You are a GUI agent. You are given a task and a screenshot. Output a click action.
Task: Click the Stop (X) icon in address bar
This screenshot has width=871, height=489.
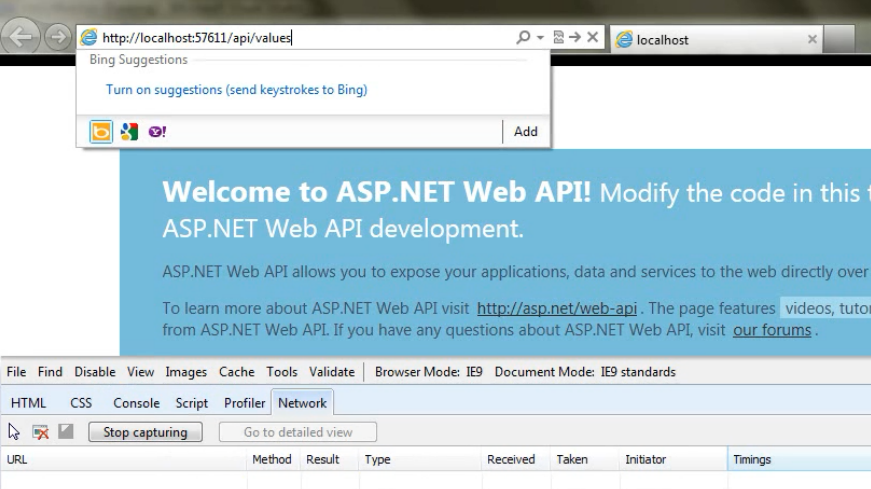click(593, 37)
